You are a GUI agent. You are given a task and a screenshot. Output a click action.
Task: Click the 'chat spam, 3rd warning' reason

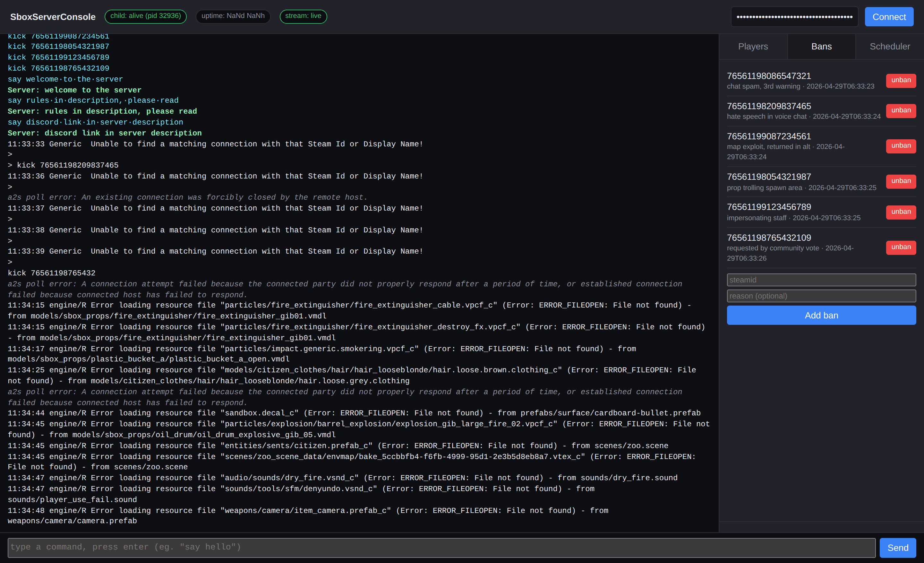(x=764, y=86)
